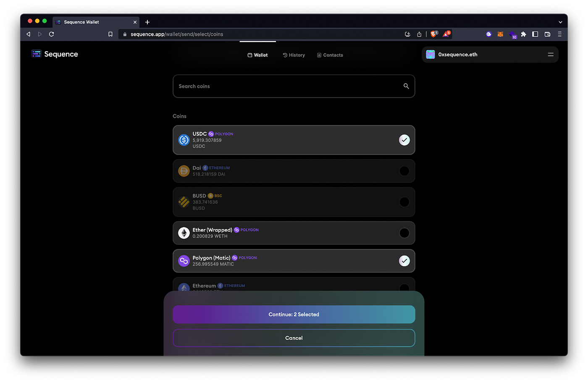
Task: Click into the Search coins field
Action: click(294, 86)
